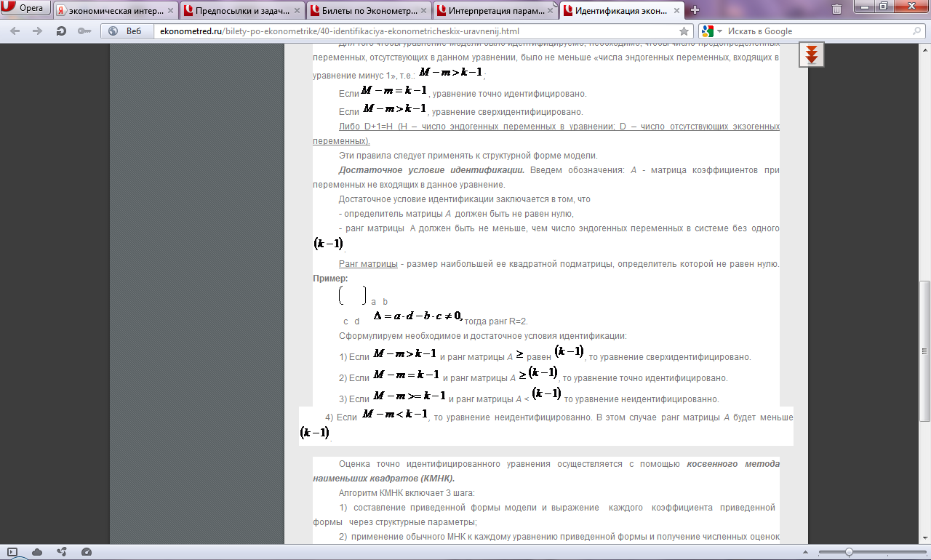
Task: Close the "Интерпретация парам..." tab
Action: point(548,11)
